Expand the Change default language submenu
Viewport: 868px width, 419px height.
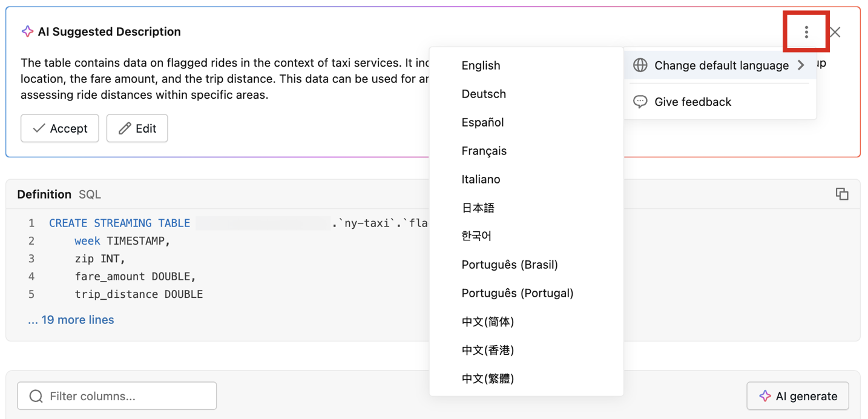[720, 65]
